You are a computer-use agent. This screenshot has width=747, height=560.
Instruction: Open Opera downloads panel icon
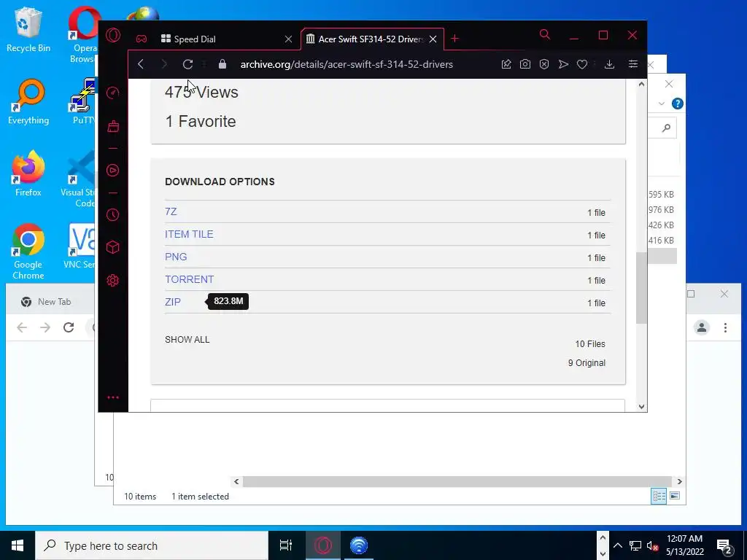[x=609, y=64]
